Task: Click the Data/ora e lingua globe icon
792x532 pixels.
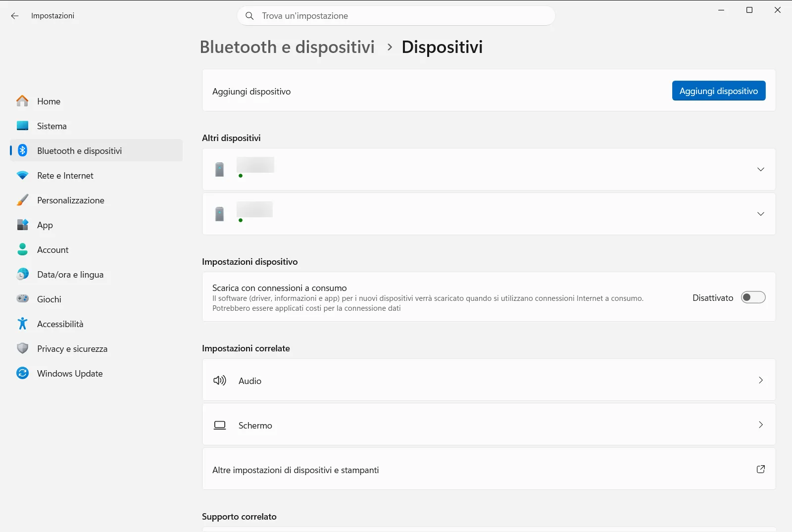Action: point(22,274)
